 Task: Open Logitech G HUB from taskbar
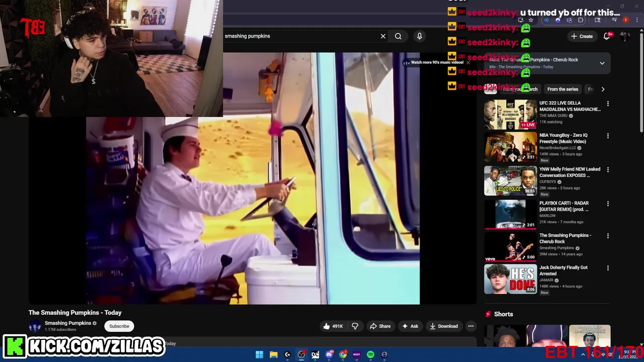click(287, 354)
